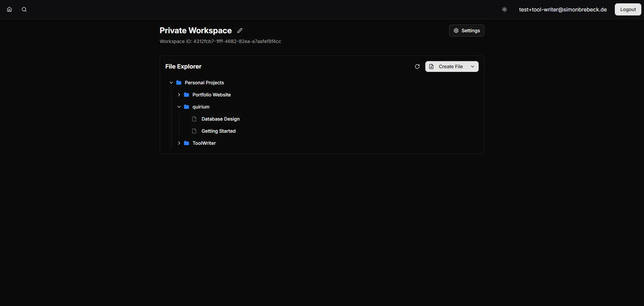644x306 pixels.
Task: Expand the ToolWriter folder chevron
Action: click(179, 143)
